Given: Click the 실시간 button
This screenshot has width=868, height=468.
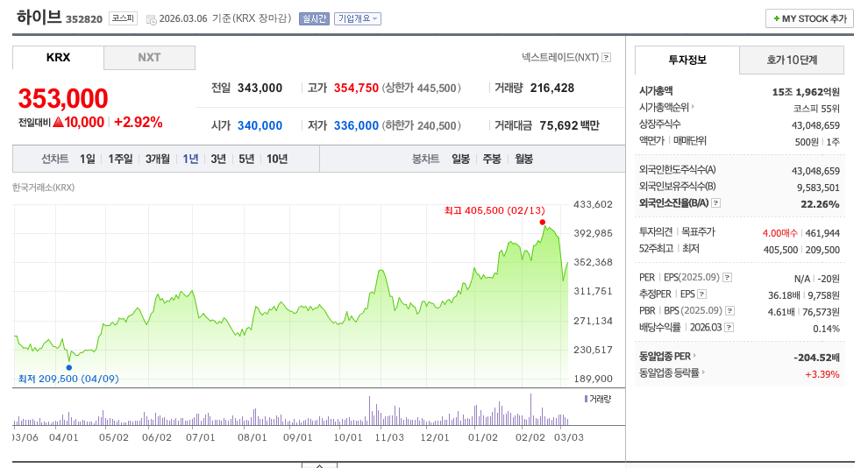Looking at the screenshot, I should coord(314,18).
